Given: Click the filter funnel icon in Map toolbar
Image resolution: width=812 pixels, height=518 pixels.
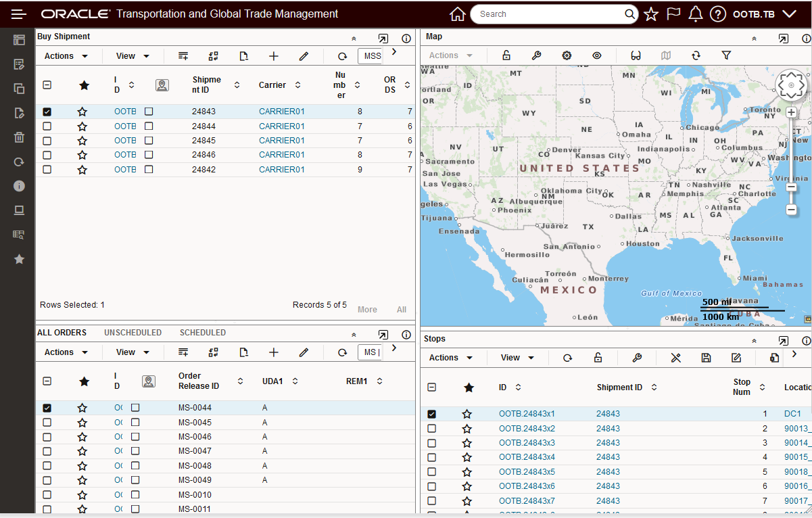Looking at the screenshot, I should pos(726,56).
